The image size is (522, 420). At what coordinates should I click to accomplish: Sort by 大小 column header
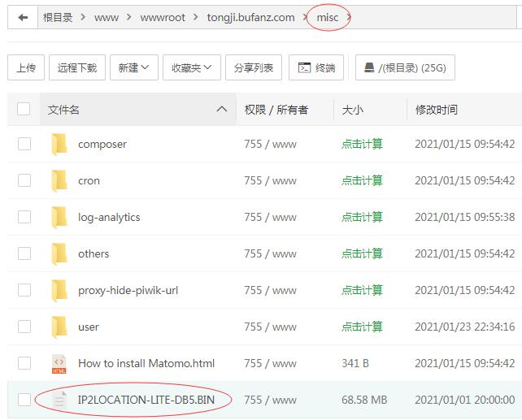coord(352,110)
